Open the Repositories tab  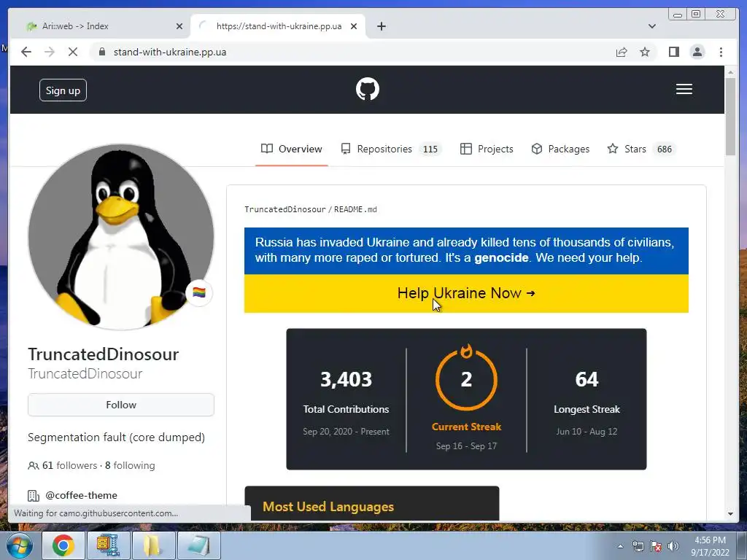pyautogui.click(x=391, y=149)
